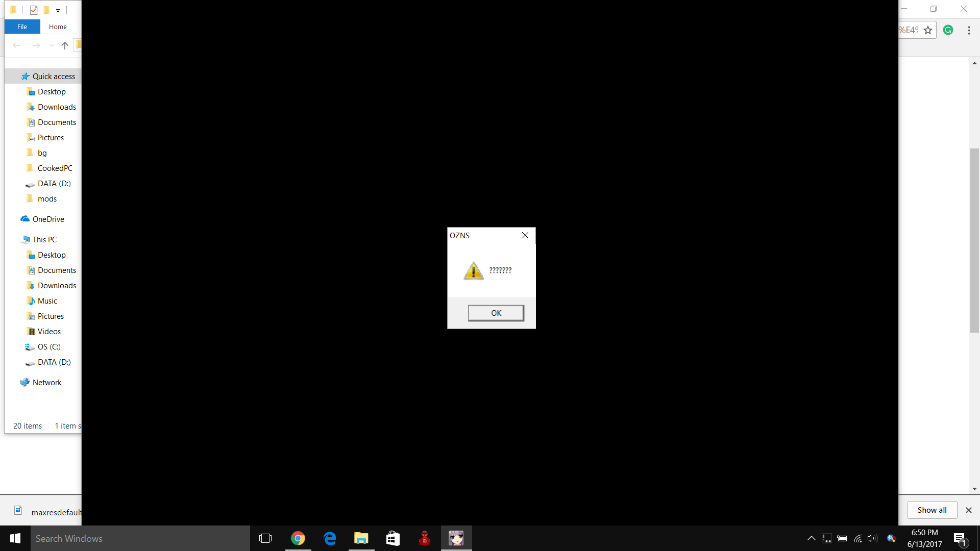Click battery icon in system tray
This screenshot has width=980, height=551.
842,538
